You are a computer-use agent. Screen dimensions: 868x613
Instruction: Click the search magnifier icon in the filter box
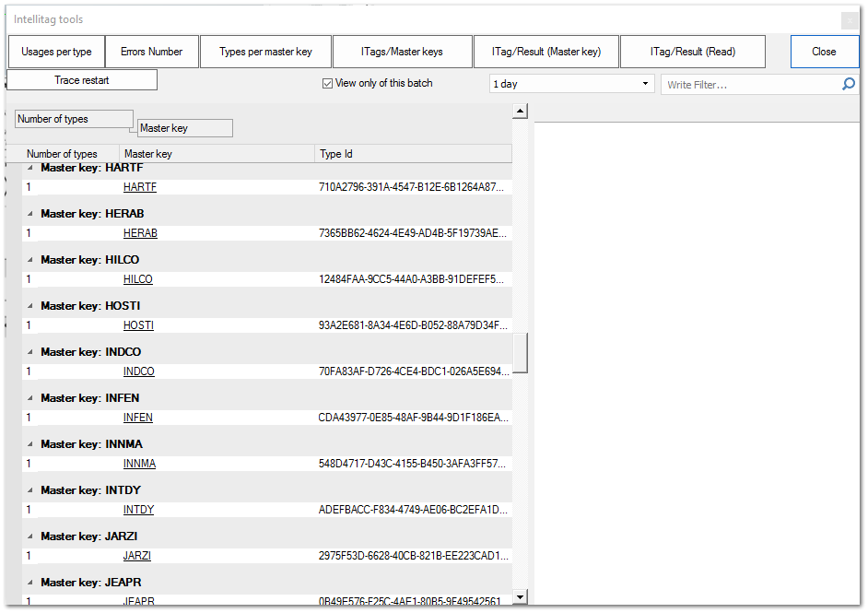(849, 83)
